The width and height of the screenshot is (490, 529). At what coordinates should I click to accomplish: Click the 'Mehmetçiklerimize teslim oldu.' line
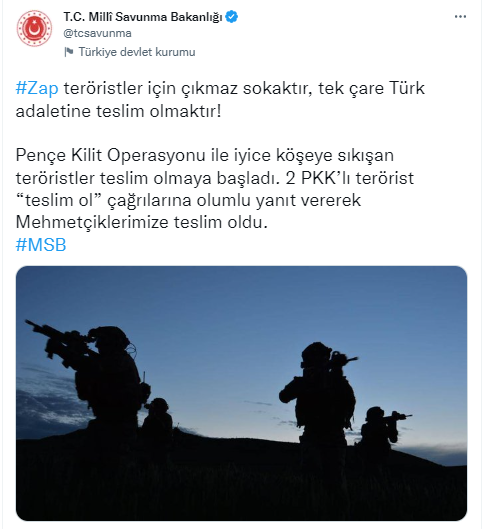(142, 223)
